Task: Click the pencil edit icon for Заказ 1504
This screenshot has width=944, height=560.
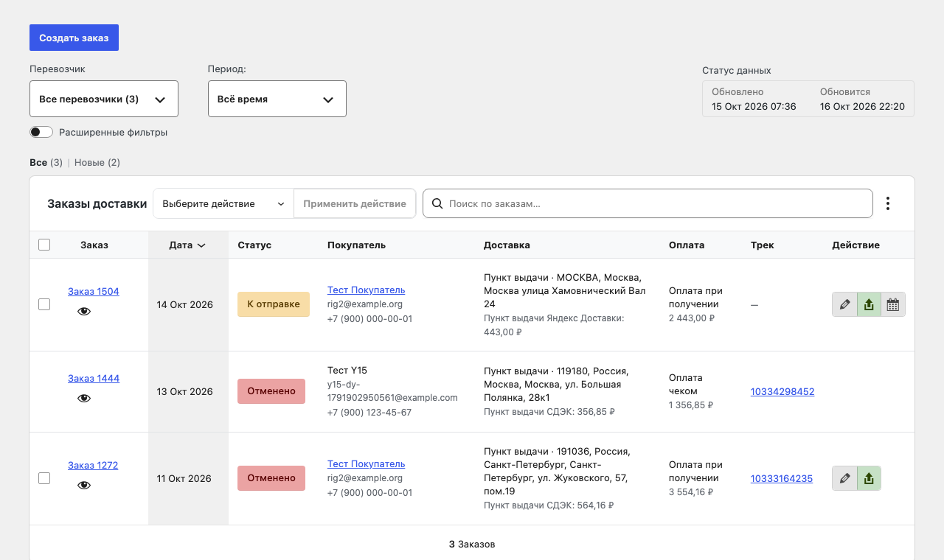Action: click(x=844, y=304)
